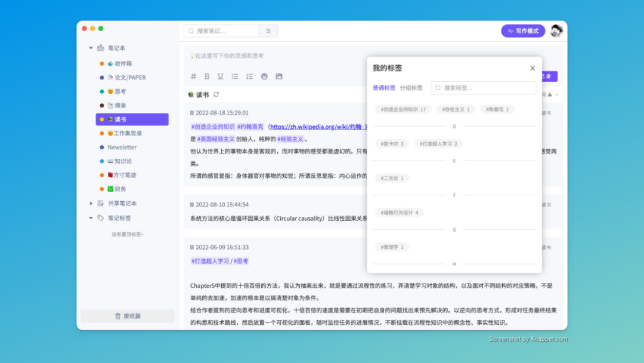Viewport: 644px width, 363px height.
Task: Click the 笔记标签 tag icon in the sidebar
Action: (101, 218)
